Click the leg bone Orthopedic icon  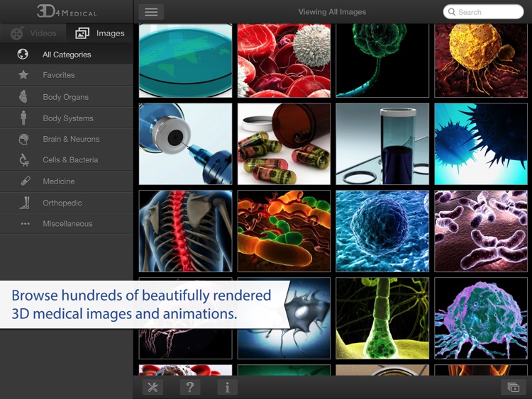click(x=25, y=203)
